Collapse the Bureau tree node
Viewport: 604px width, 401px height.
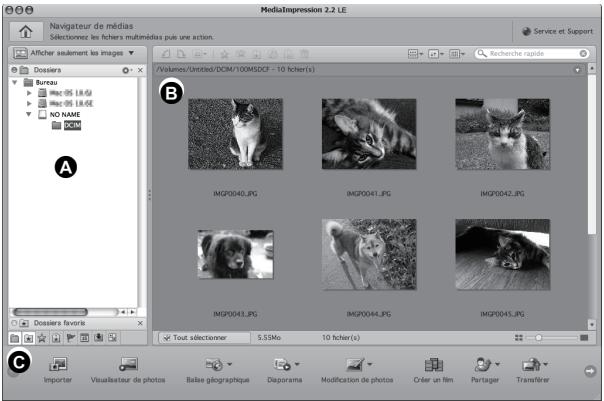click(15, 82)
